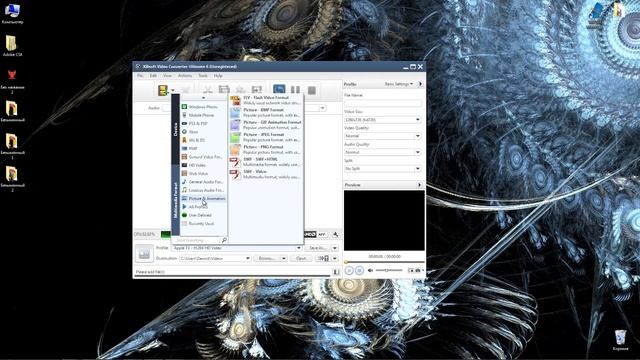640x360 pixels.
Task: Open the Profile combo box dropdown
Action: click(x=299, y=248)
